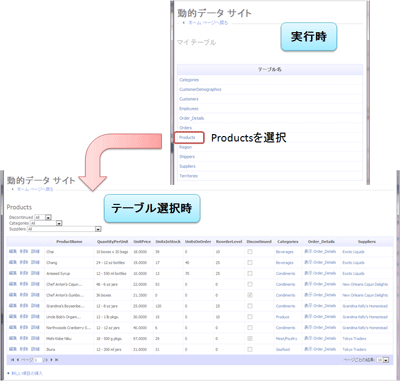Focus the page number field in pager
The image size is (400, 381).
(x=38, y=360)
